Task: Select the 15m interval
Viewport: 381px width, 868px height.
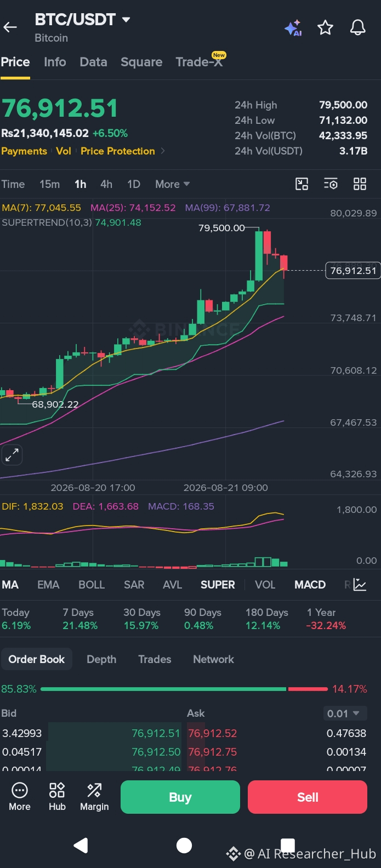Action: (49, 184)
